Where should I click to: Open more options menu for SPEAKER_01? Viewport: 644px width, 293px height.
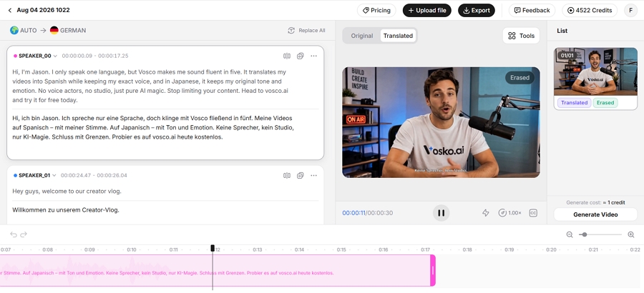[314, 175]
